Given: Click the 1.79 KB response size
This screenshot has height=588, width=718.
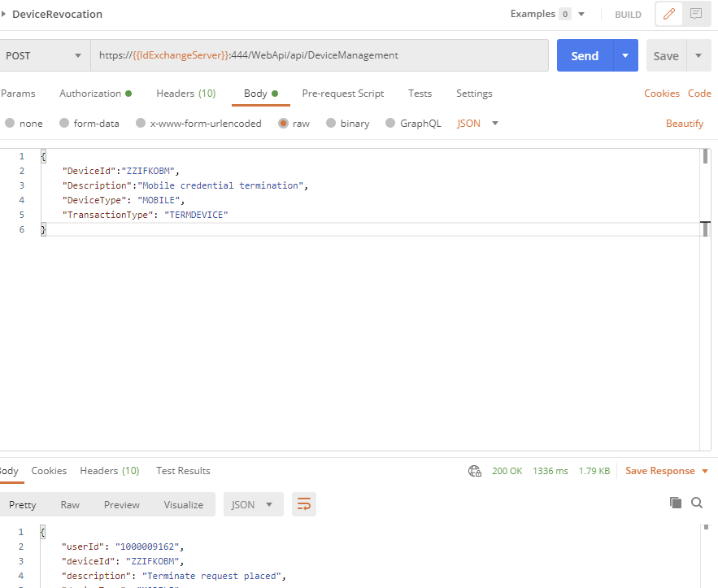Looking at the screenshot, I should pyautogui.click(x=594, y=471).
